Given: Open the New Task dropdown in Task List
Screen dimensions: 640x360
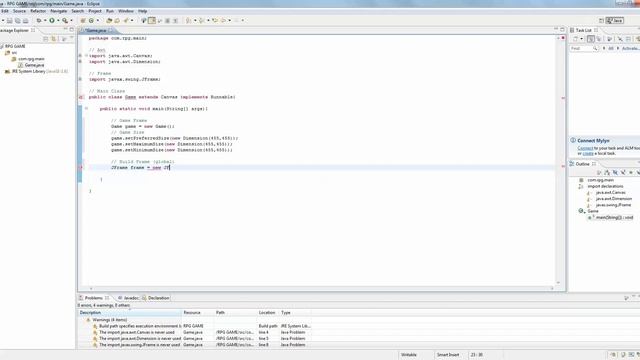Looking at the screenshot, I should 582,39.
